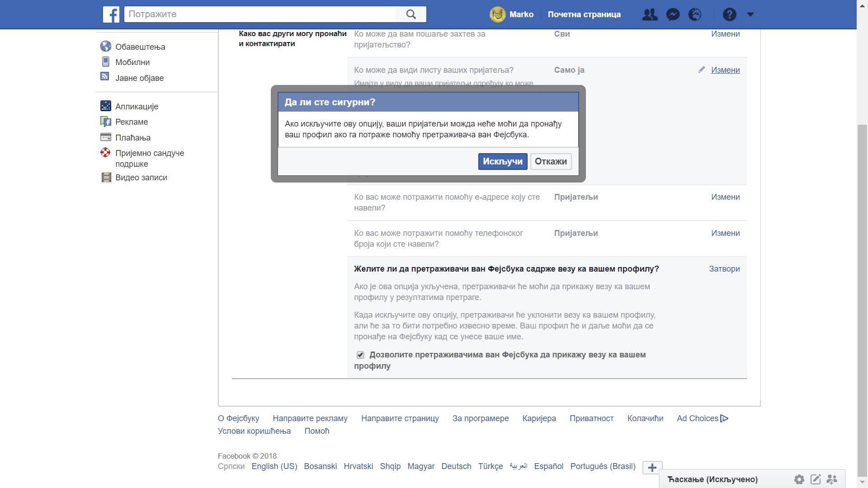868x488 pixels.
Task: Click the search magnifier icon
Action: [x=410, y=14]
